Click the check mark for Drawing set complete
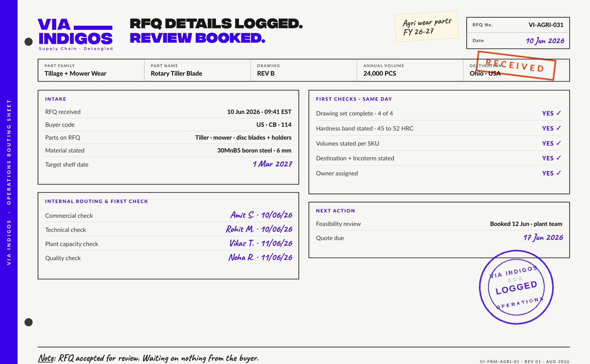This screenshot has width=590, height=364. 559,113
